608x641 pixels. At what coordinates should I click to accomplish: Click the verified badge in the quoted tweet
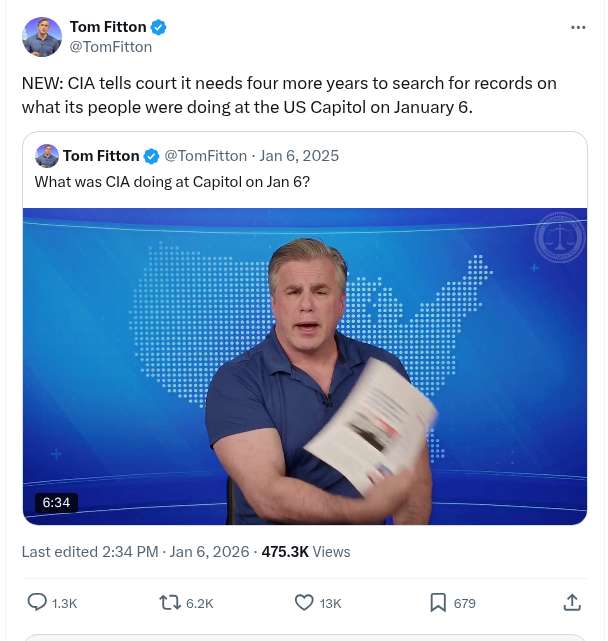tap(152, 156)
